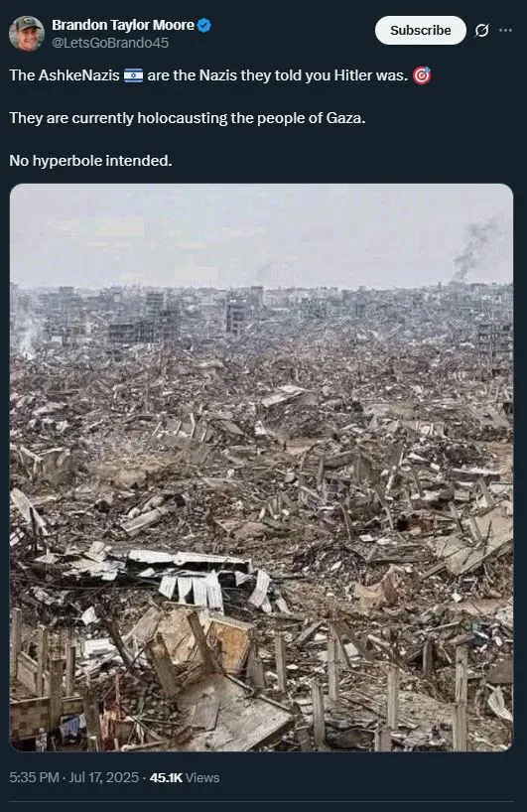Click the text mentioning the people of Gaza
The image size is (527, 812).
188,118
